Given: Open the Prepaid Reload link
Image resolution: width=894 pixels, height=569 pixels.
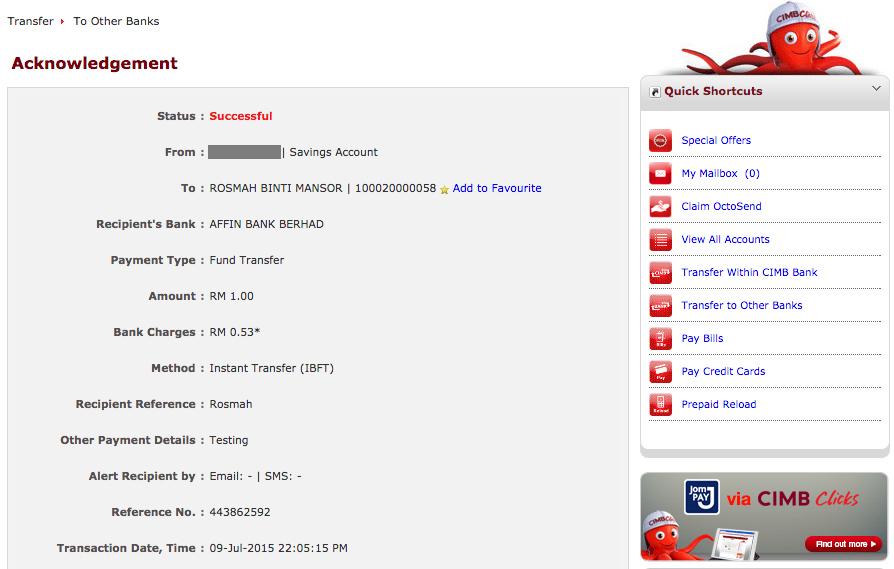Looking at the screenshot, I should [x=719, y=405].
